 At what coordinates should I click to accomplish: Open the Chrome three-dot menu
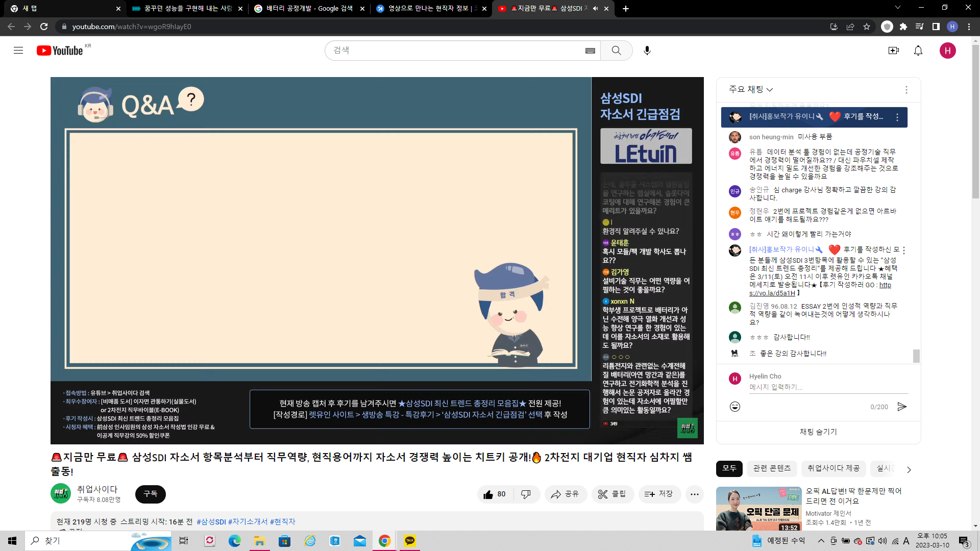969,27
